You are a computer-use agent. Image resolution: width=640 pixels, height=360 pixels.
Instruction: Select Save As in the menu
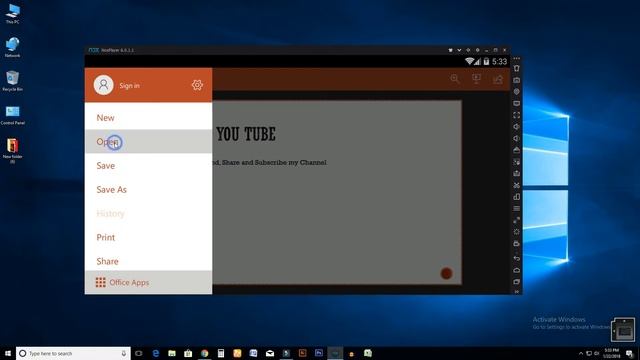(149, 189)
